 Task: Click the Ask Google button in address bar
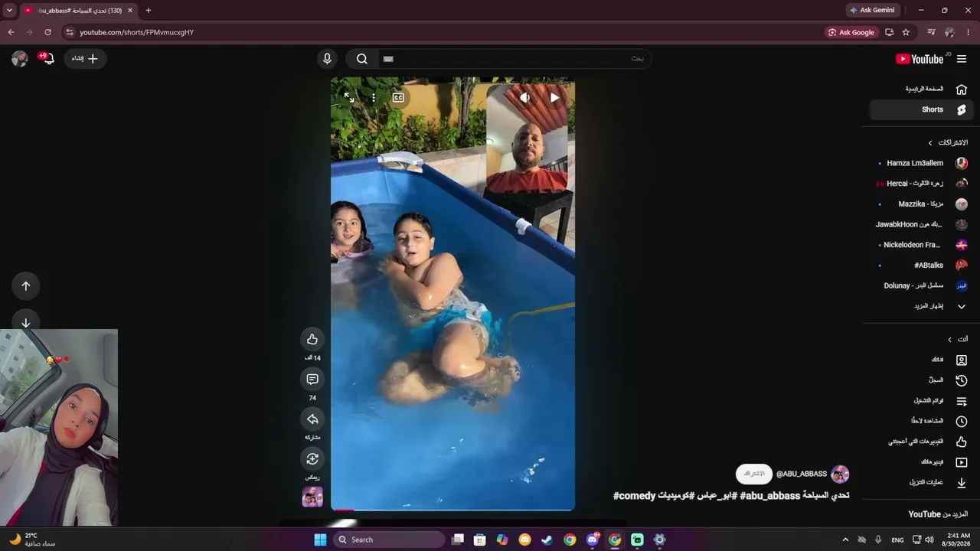(x=851, y=32)
